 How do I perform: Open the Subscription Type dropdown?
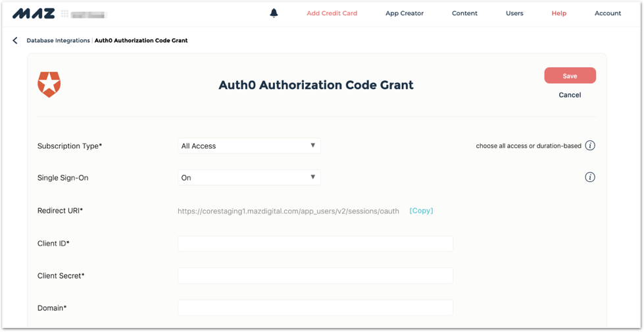coord(249,146)
